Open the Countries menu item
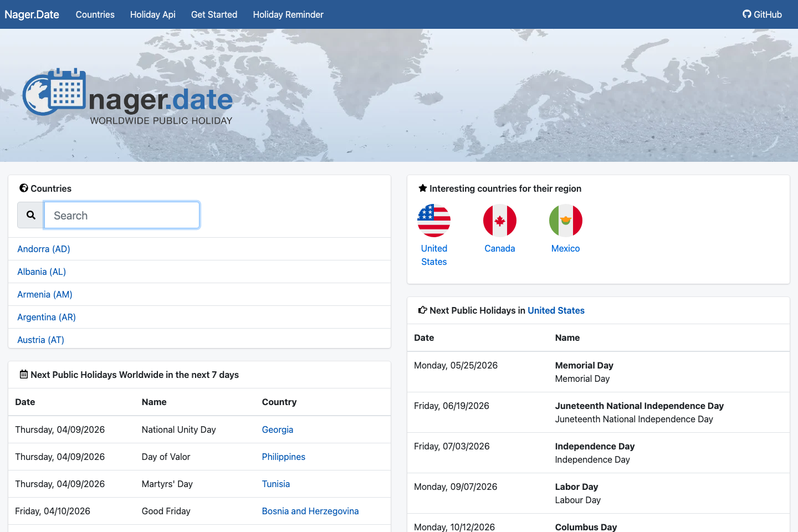This screenshot has height=532, width=798. (x=95, y=14)
